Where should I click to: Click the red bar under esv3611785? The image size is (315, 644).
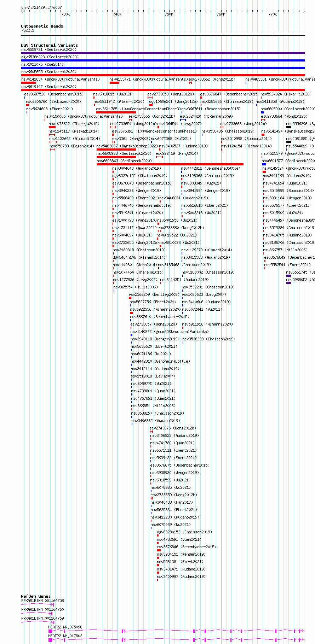click(116, 112)
